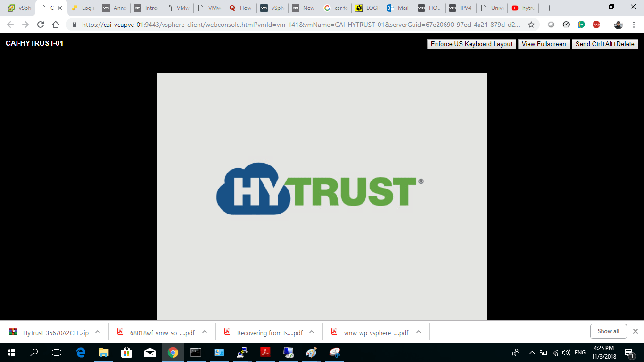Open File Explorer from the taskbar
Image resolution: width=644 pixels, height=362 pixels.
tap(103, 353)
